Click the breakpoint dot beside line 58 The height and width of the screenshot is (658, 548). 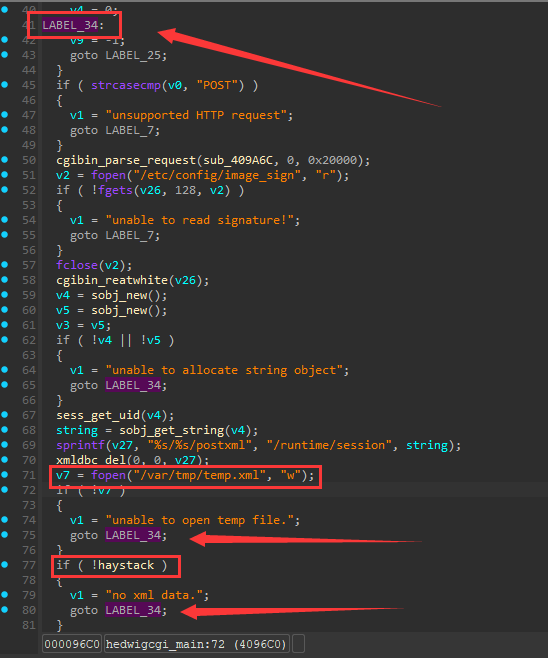click(5, 279)
